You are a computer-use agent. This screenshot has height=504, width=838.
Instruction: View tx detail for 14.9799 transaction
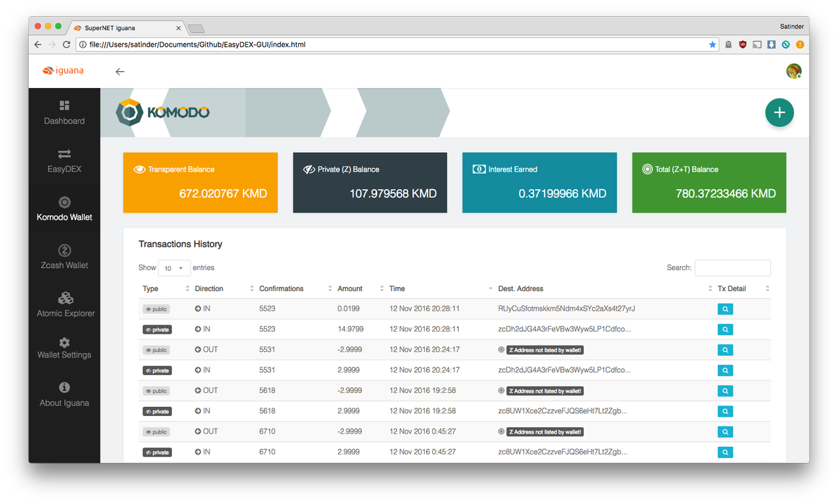point(725,329)
